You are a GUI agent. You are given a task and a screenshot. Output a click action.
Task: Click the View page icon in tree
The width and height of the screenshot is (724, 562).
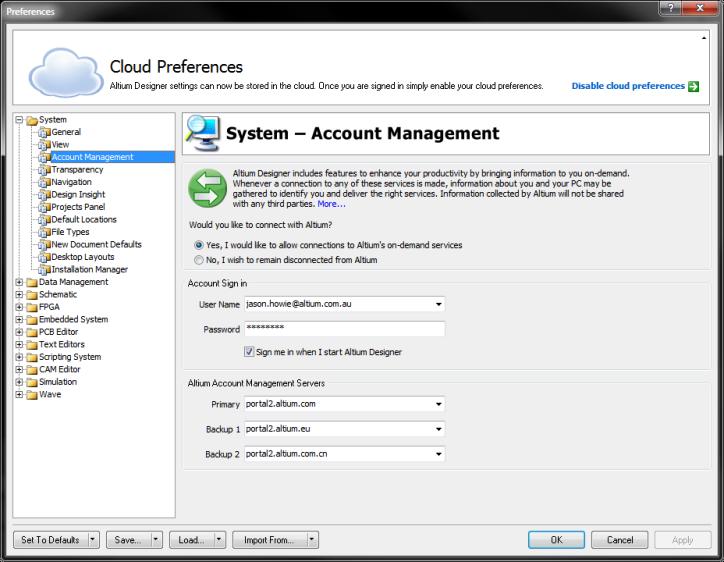click(44, 145)
